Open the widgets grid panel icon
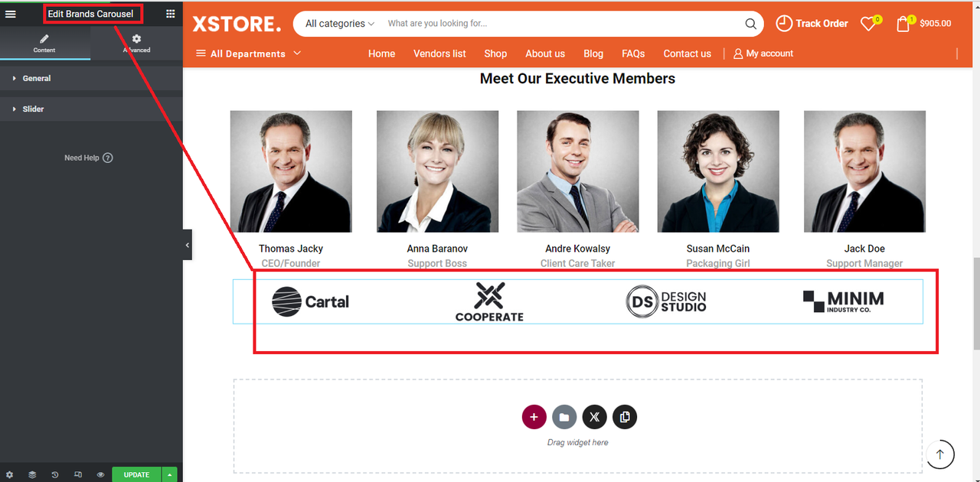 (171, 14)
